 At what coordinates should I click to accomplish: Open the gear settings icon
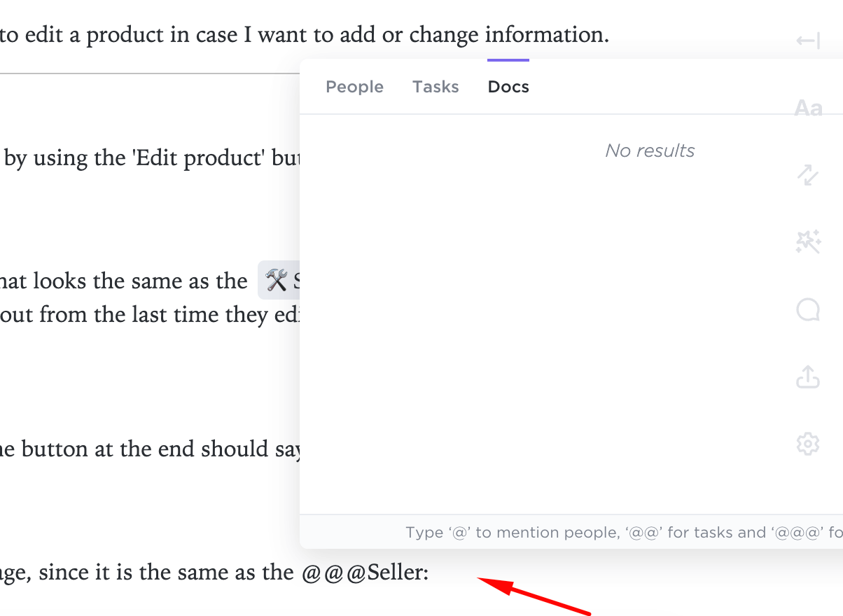[x=808, y=444]
